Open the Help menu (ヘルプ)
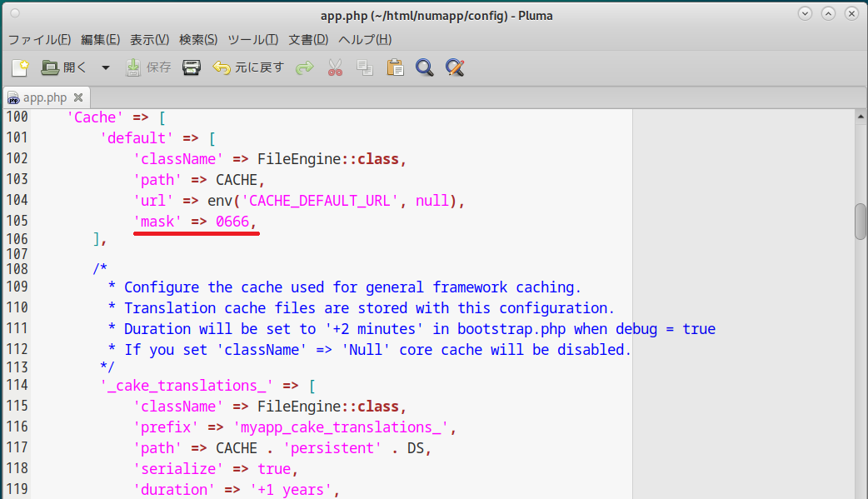Image resolution: width=868 pixels, height=499 pixels. pos(364,39)
